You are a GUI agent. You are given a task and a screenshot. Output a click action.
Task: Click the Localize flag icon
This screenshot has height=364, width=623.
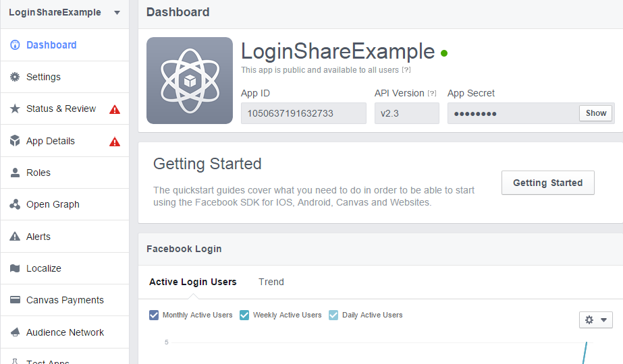tap(15, 268)
